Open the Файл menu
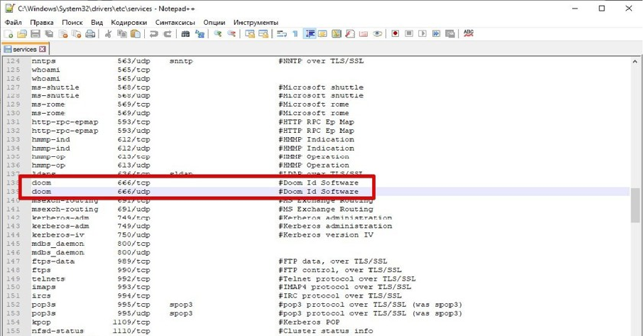 tap(13, 22)
